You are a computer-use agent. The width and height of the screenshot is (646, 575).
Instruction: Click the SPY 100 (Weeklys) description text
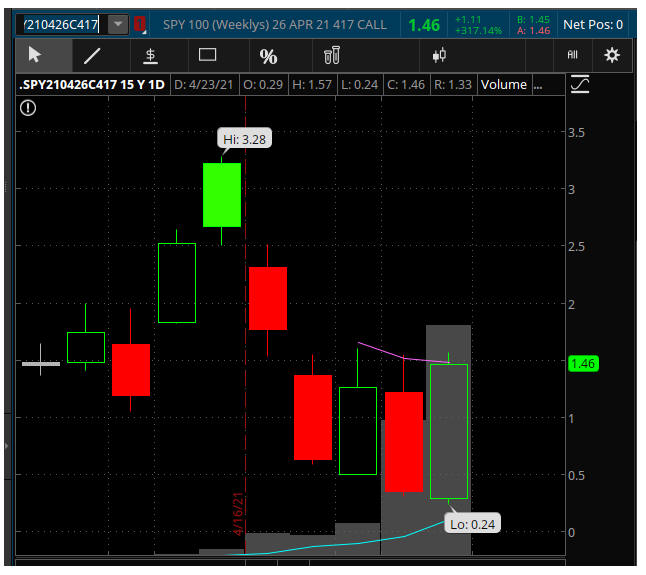(274, 25)
